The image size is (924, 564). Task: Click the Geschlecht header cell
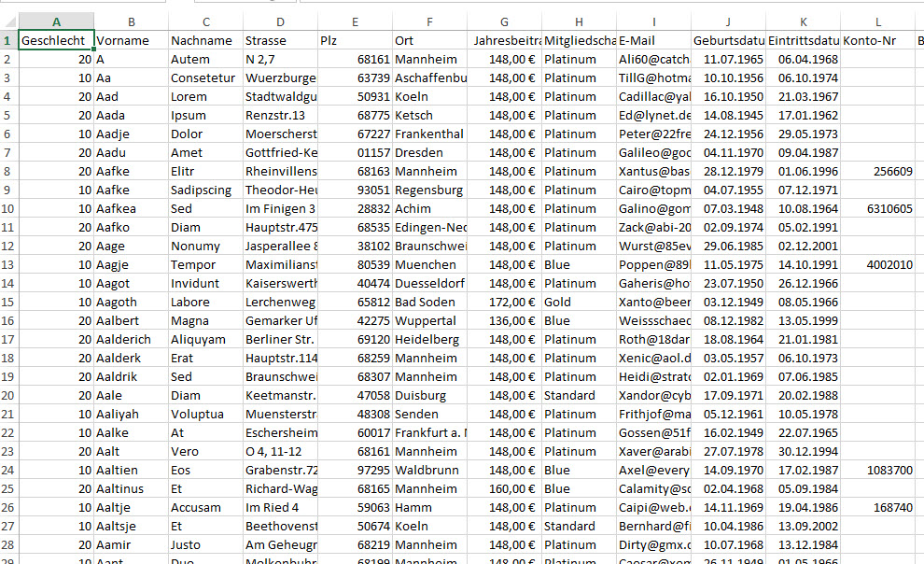(x=56, y=40)
